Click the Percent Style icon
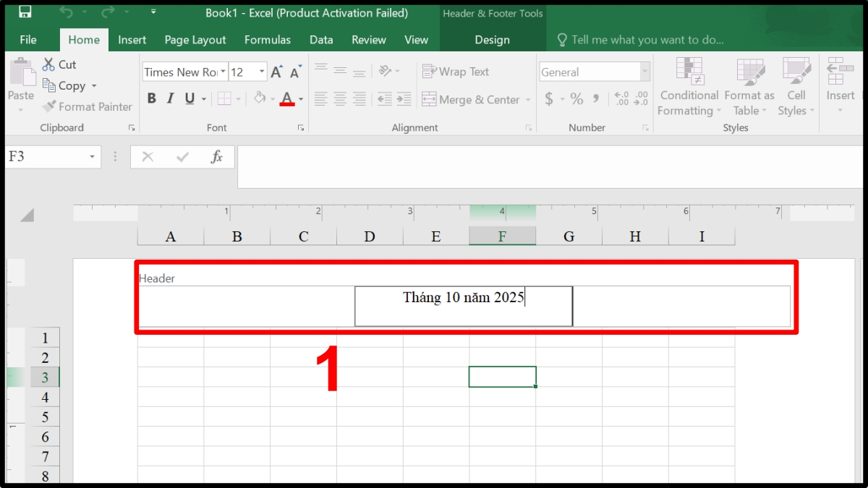868x488 pixels. [x=575, y=99]
